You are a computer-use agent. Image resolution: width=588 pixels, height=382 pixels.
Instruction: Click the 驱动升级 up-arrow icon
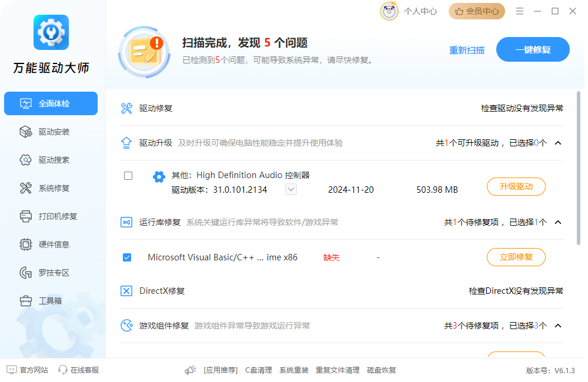click(126, 143)
